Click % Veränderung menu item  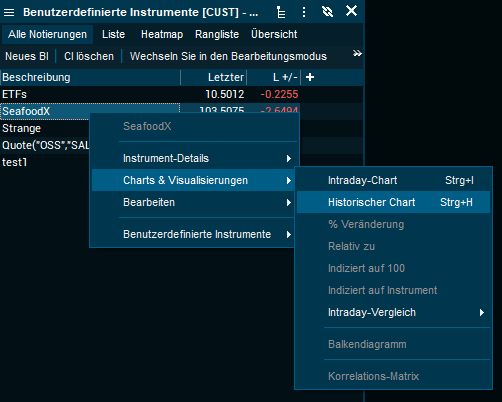click(x=393, y=224)
